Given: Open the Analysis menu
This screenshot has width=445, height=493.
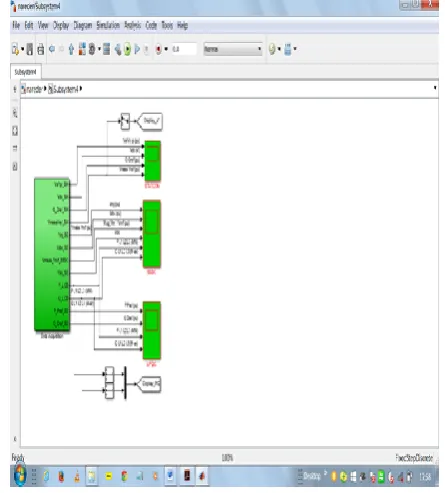Looking at the screenshot, I should tap(133, 26).
